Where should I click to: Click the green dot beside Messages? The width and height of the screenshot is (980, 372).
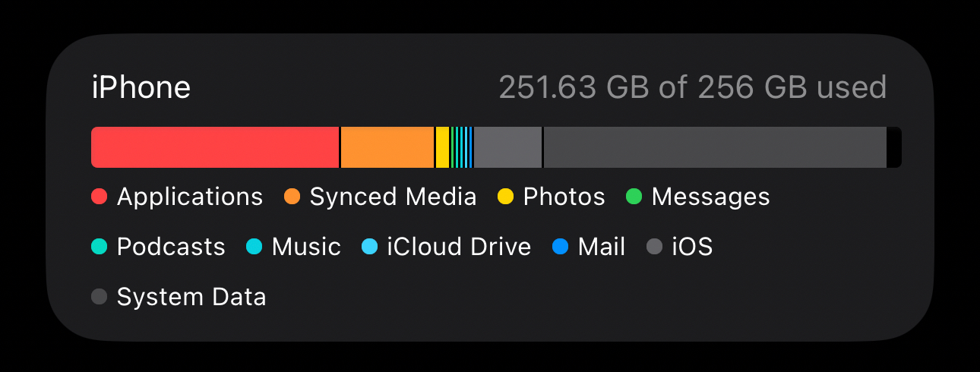[634, 197]
